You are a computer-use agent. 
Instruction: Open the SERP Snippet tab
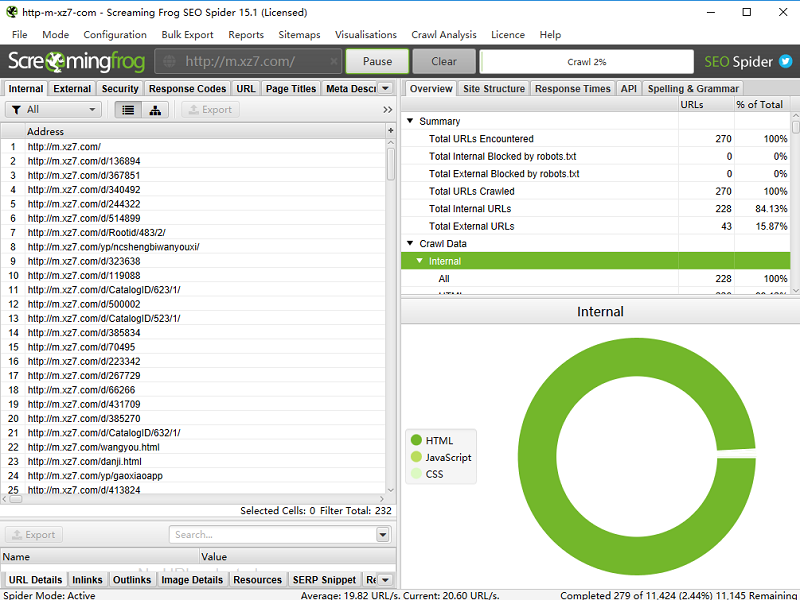324,580
